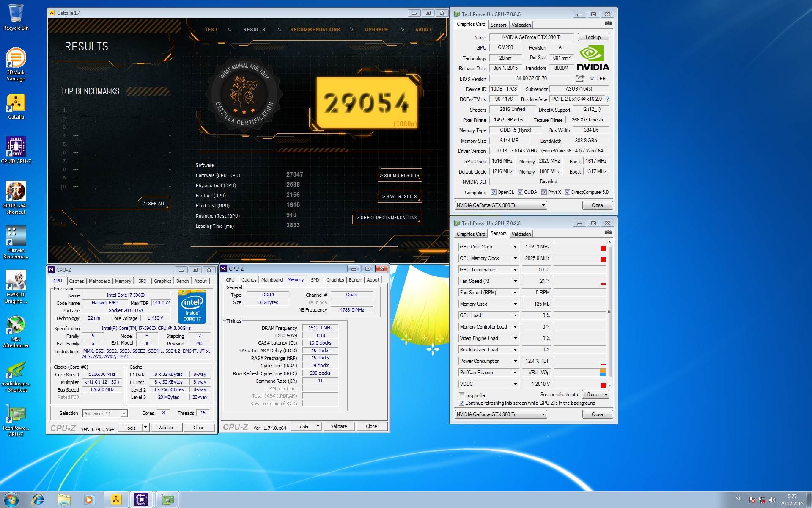Click the Bus Interface question mark icon
Viewport: 812px width, 508px height.
pos(608,99)
